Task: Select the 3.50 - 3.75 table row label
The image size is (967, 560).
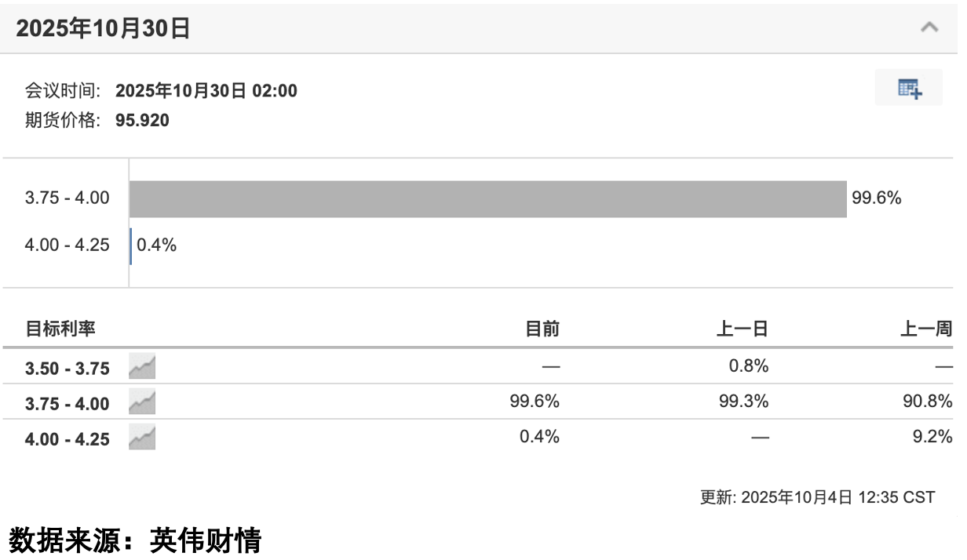Action: pos(68,368)
